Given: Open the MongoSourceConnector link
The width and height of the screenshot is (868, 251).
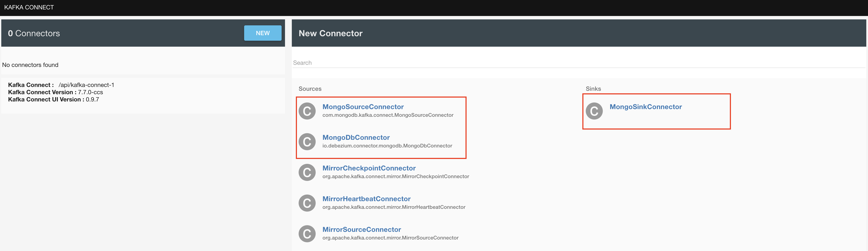Looking at the screenshot, I should 363,107.
